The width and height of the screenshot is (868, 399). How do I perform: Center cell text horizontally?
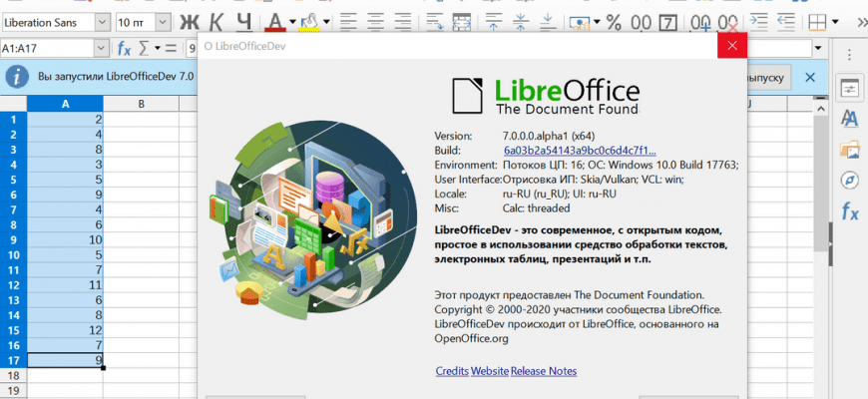(x=376, y=22)
